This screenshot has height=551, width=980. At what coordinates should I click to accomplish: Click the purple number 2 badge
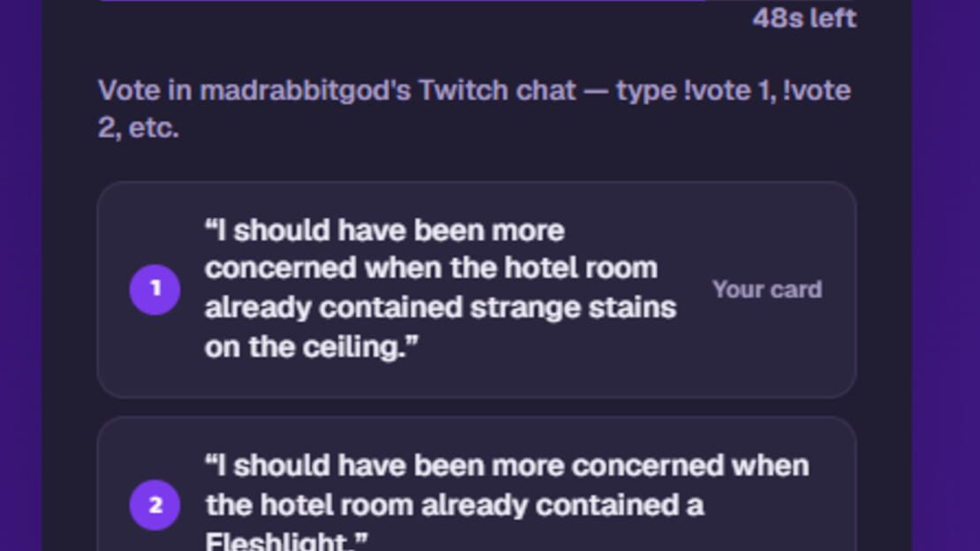pos(155,505)
